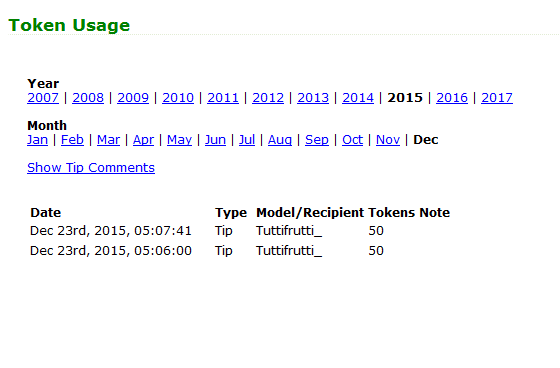Click 50 tokens in 05:06:00 row
The image size is (560, 368).
point(376,251)
